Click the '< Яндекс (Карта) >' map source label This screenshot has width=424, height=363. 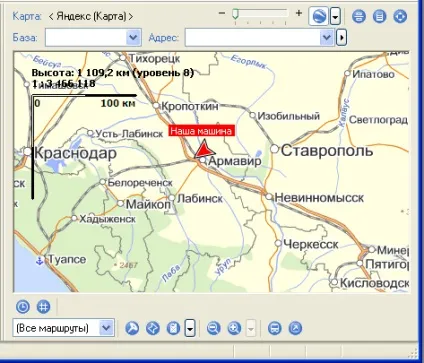(91, 16)
